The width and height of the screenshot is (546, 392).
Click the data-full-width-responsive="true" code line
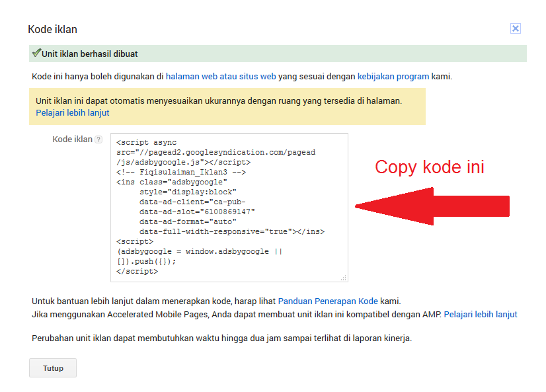coord(232,231)
